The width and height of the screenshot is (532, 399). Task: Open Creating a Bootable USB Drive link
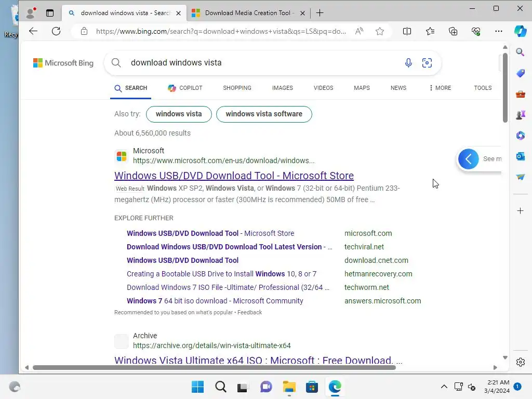pos(221,274)
